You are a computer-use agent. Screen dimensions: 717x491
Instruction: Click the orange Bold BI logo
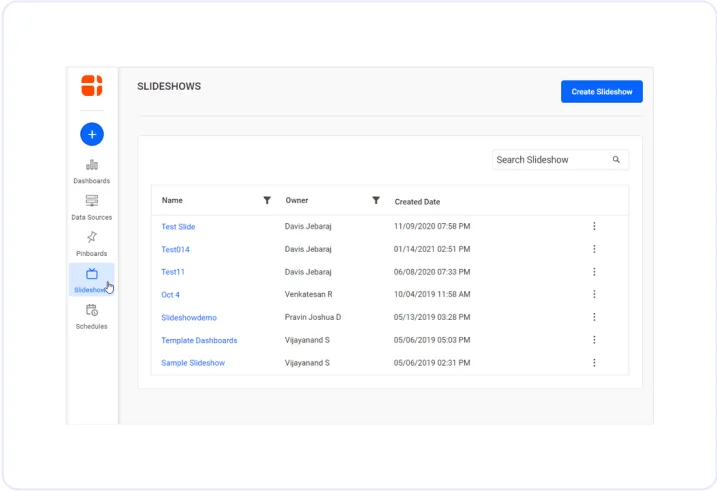point(92,85)
